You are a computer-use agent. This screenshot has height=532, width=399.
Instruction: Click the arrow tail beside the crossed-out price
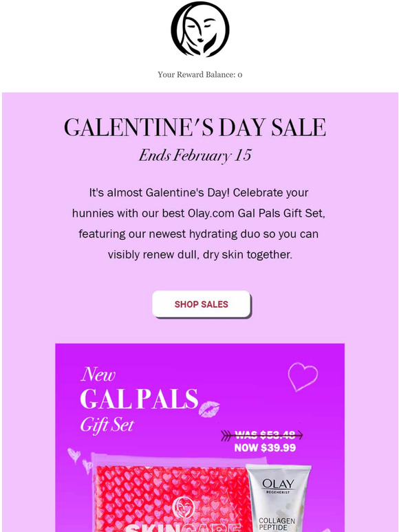coord(227,435)
